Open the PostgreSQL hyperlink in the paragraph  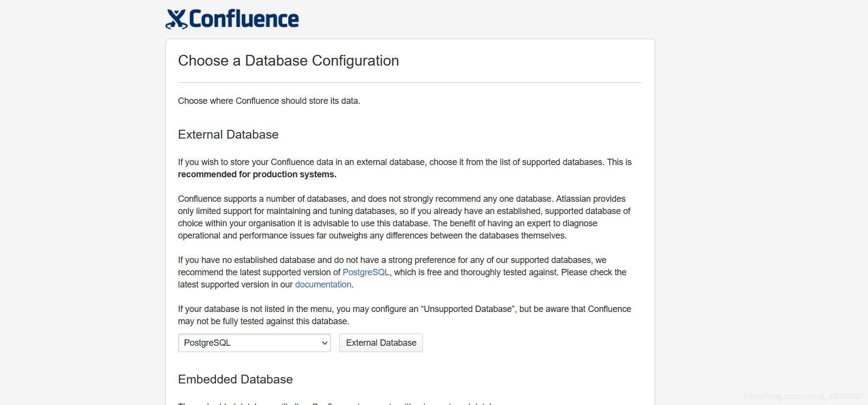pos(366,272)
